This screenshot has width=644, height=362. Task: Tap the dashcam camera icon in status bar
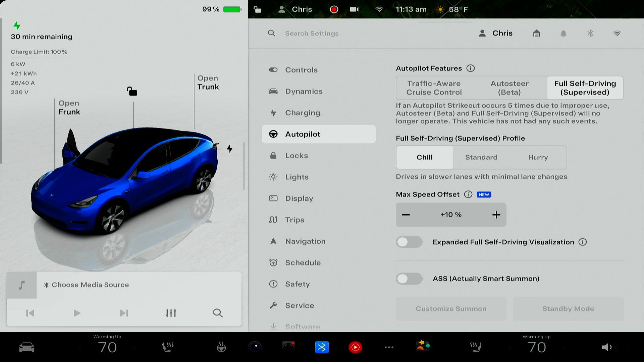[x=354, y=9]
